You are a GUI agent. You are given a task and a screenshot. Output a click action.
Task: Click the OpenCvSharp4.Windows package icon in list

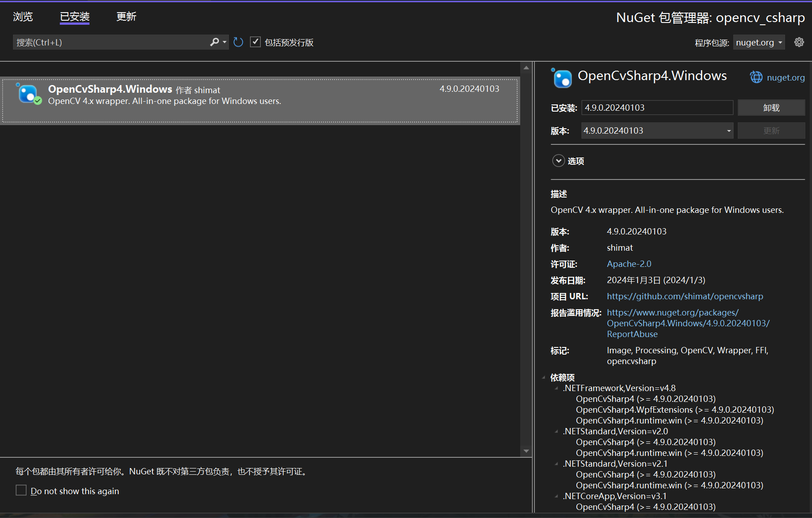(28, 94)
